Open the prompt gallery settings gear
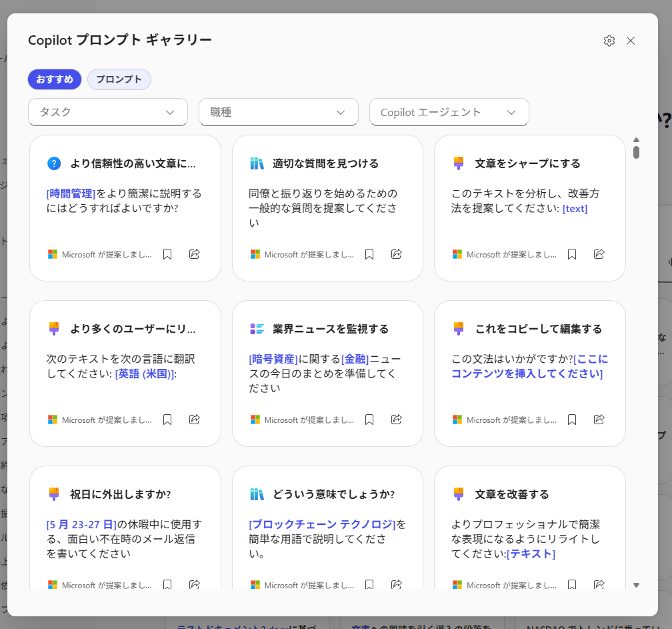Viewport: 672px width, 629px height. click(x=609, y=41)
